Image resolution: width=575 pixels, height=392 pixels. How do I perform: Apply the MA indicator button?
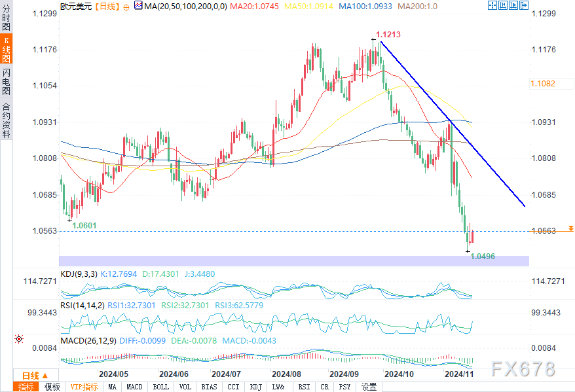click(x=112, y=387)
